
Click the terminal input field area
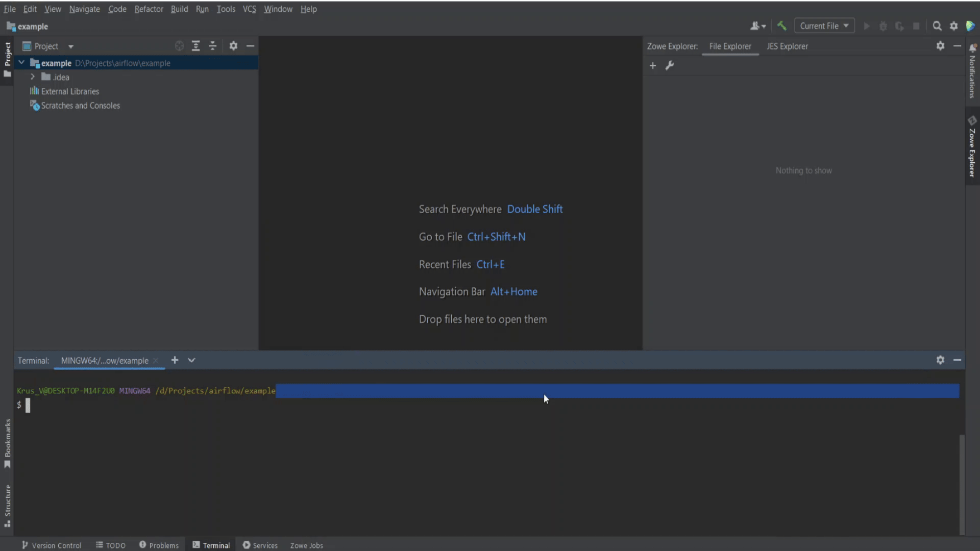[27, 405]
